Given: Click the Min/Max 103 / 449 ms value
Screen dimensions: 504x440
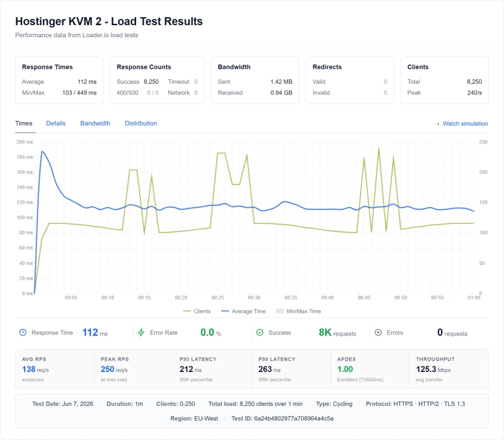Looking at the screenshot, I should (79, 93).
